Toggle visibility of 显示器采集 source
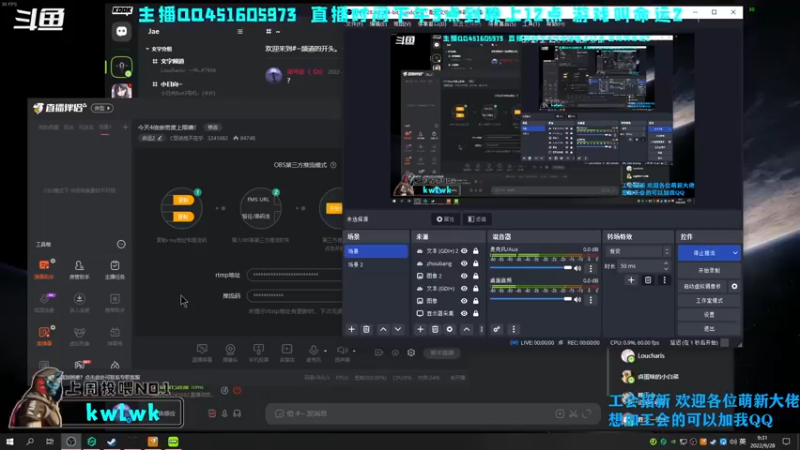 464,313
